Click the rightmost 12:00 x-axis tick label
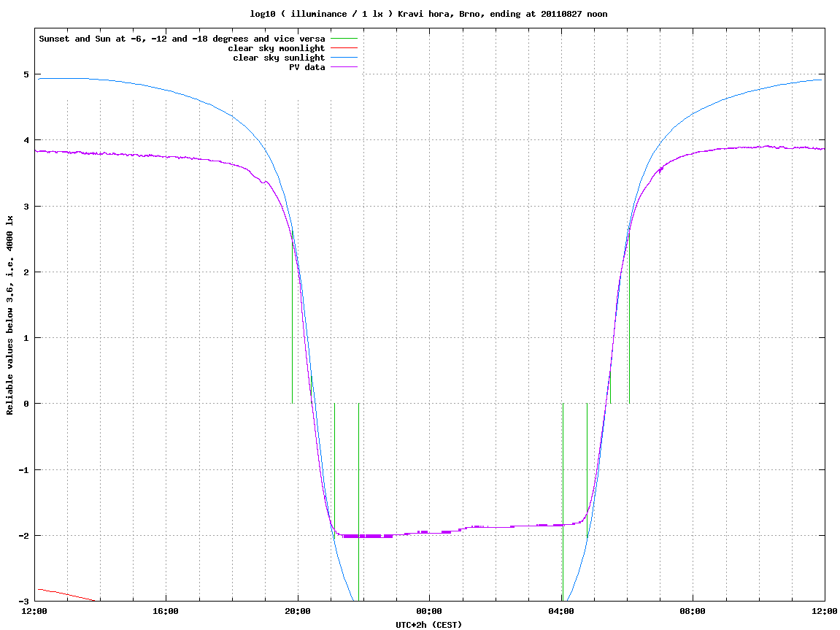The width and height of the screenshot is (840, 630). pyautogui.click(x=825, y=611)
